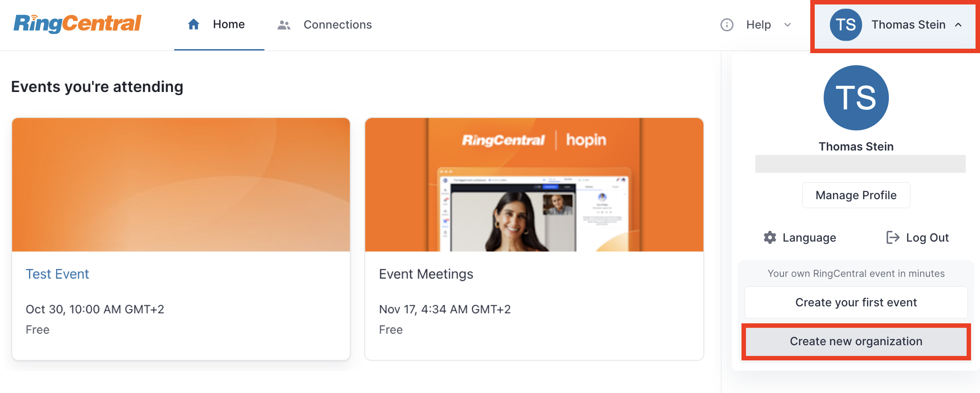Screen dimensions: 980x393
Task: Open the Event Meetings hopin thumbnail
Action: tap(534, 184)
